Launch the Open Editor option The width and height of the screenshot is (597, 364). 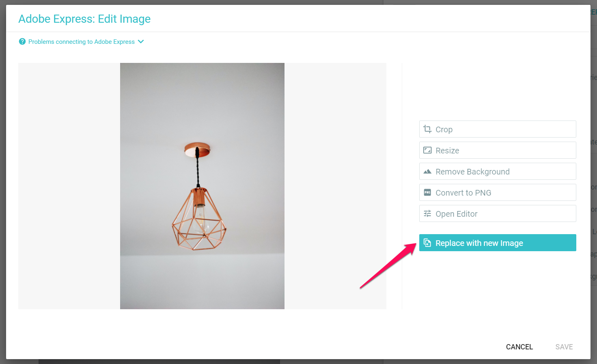pos(497,213)
